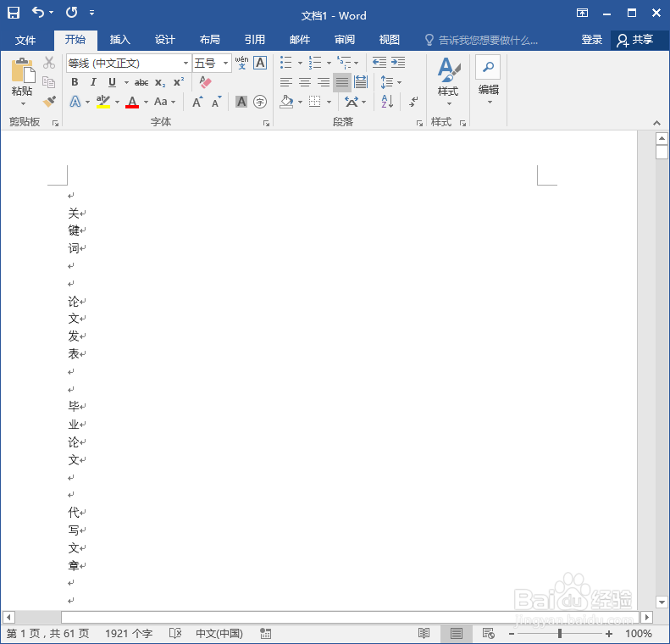This screenshot has width=670, height=644.
Task: Switch to the 设计 (Design) tab
Action: point(165,40)
